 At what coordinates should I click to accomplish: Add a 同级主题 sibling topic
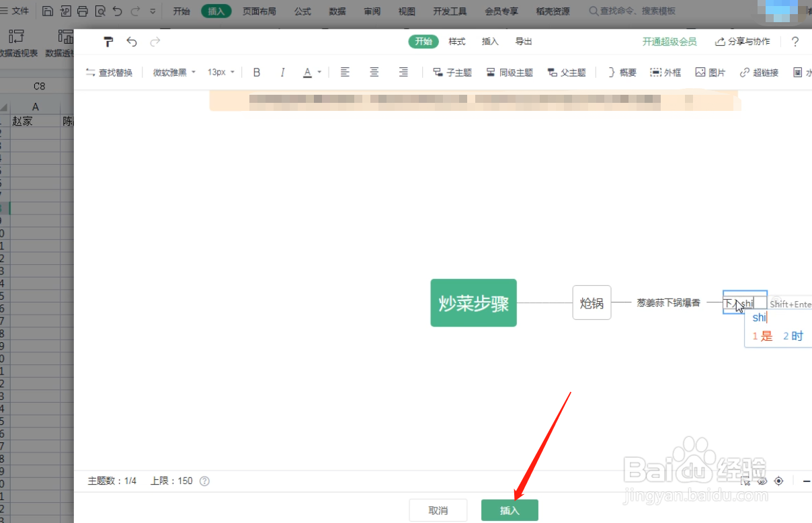pos(509,72)
